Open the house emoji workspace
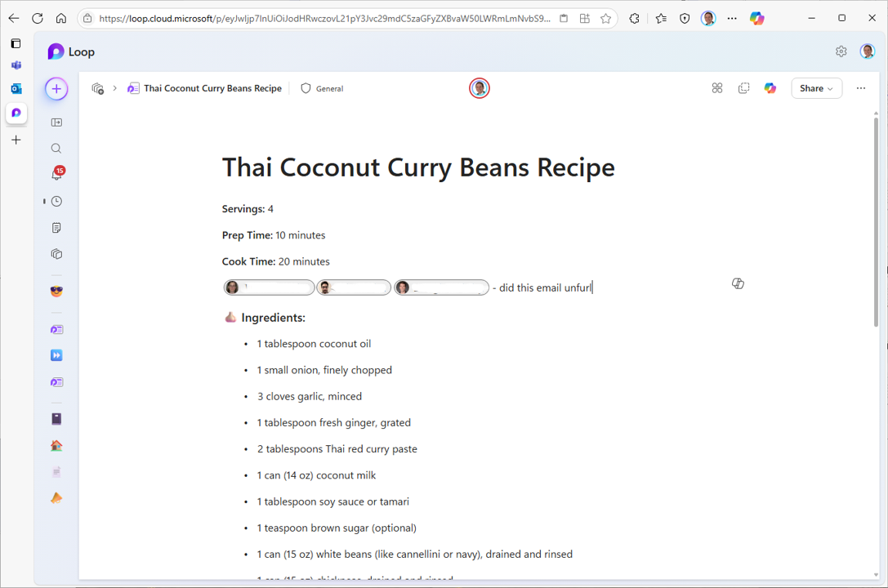The width and height of the screenshot is (888, 588). coord(56,445)
